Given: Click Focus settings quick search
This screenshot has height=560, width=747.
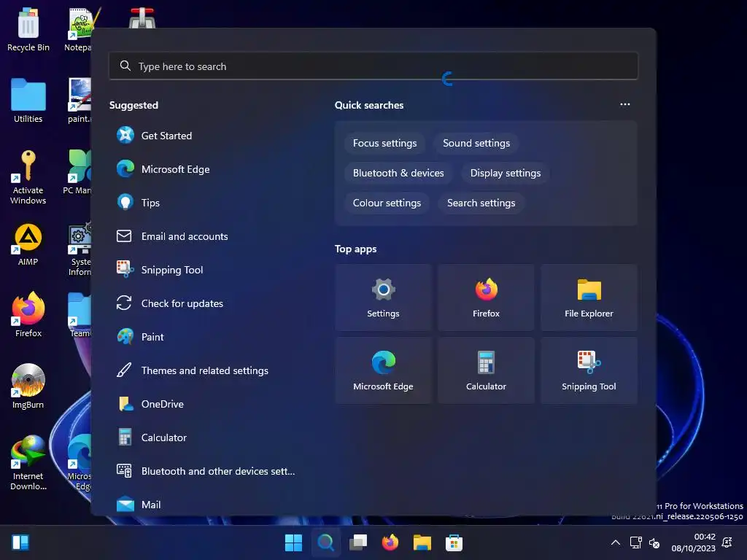Looking at the screenshot, I should coord(385,144).
